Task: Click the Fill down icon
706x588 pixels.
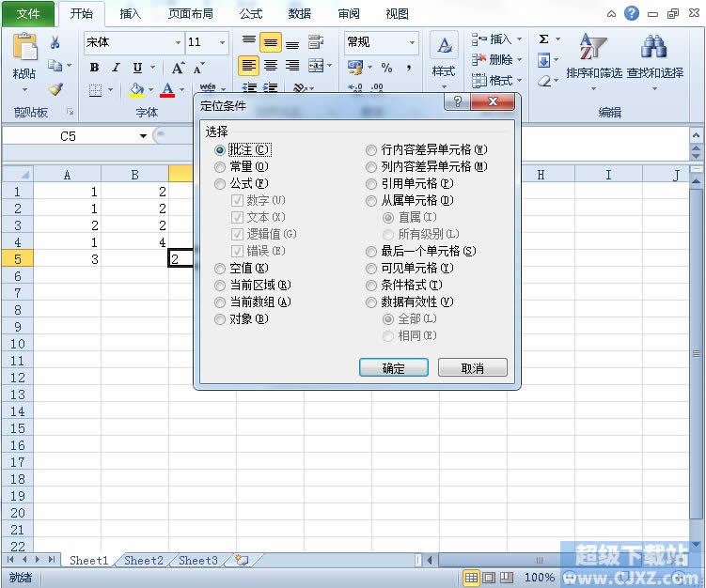Action: tap(544, 60)
